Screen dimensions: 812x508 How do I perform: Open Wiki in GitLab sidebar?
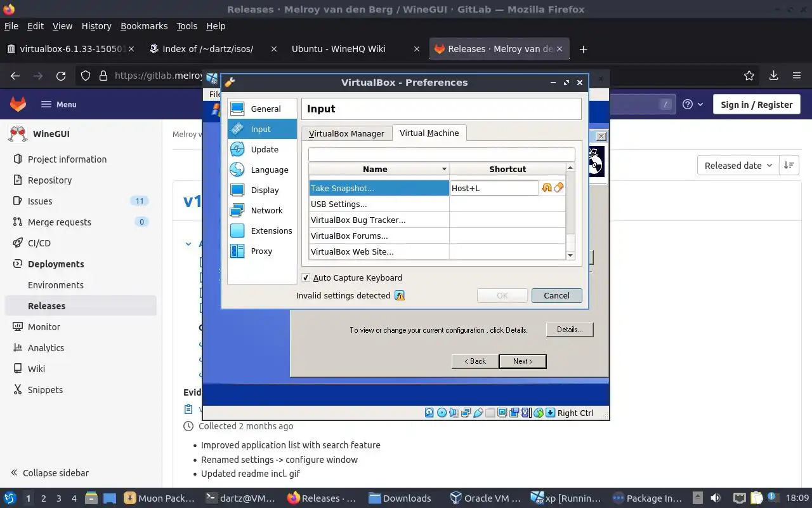(81, 368)
